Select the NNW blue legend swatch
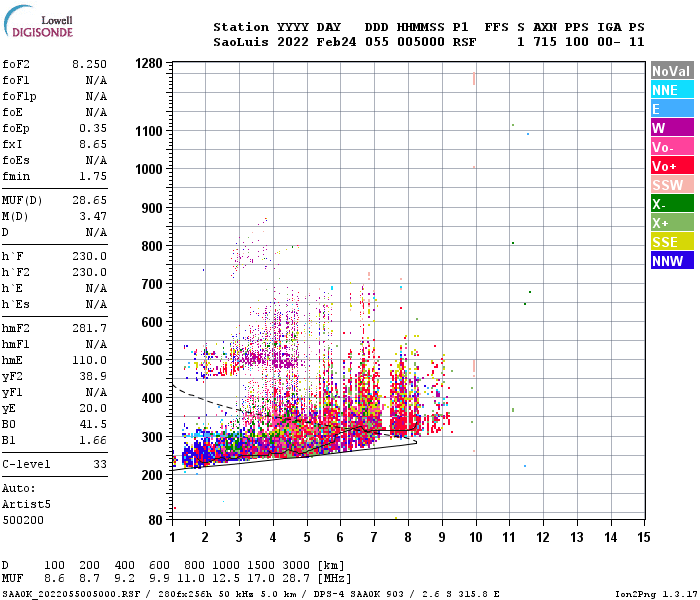This screenshot has width=700, height=600. 672,261
